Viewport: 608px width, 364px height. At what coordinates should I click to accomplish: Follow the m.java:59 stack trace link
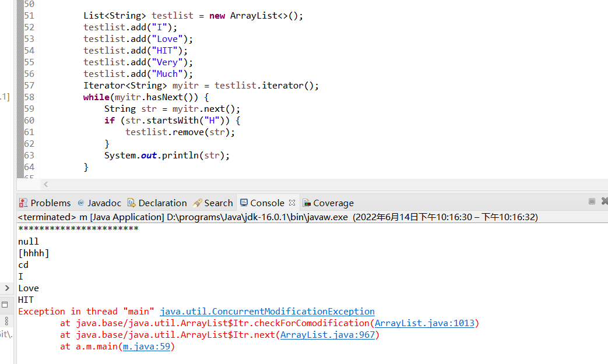tap(146, 346)
